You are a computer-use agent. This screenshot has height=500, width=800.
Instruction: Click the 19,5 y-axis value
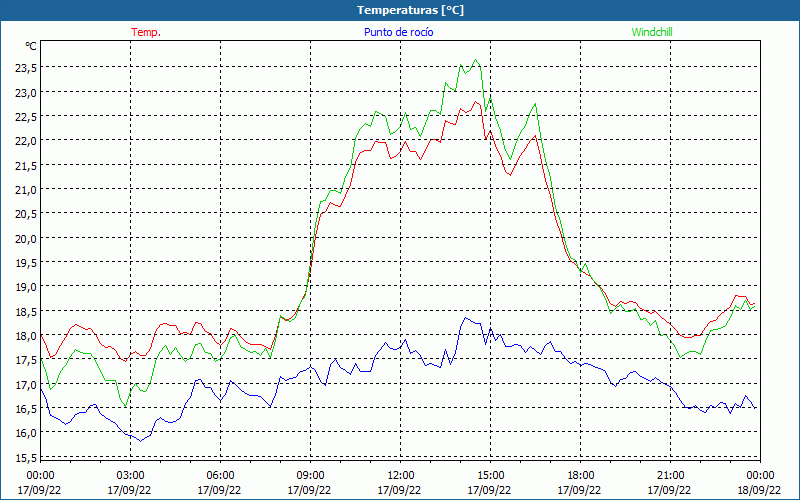point(26,264)
